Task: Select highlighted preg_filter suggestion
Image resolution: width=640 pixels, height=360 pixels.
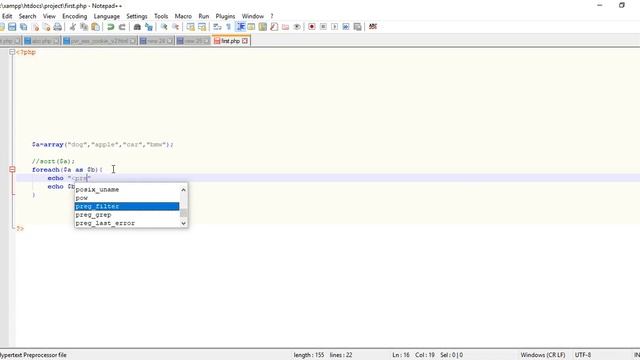Action: 127,207
